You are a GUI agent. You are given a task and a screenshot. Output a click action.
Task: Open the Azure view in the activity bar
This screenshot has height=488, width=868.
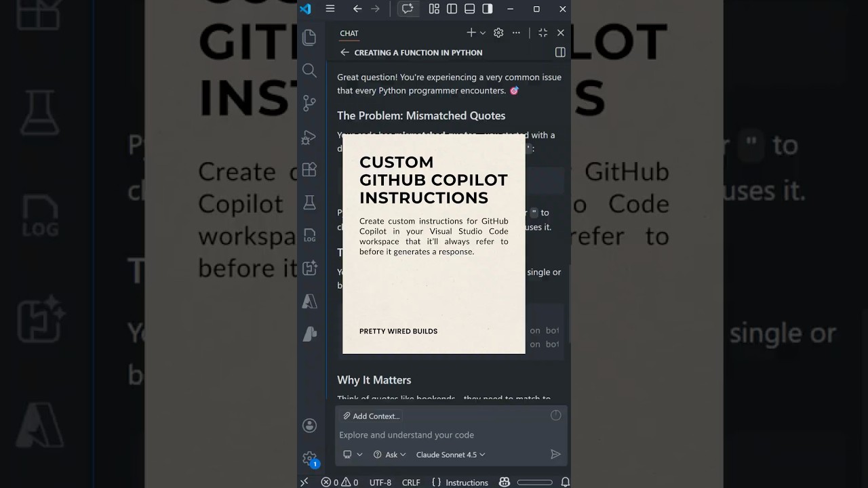pyautogui.click(x=309, y=301)
